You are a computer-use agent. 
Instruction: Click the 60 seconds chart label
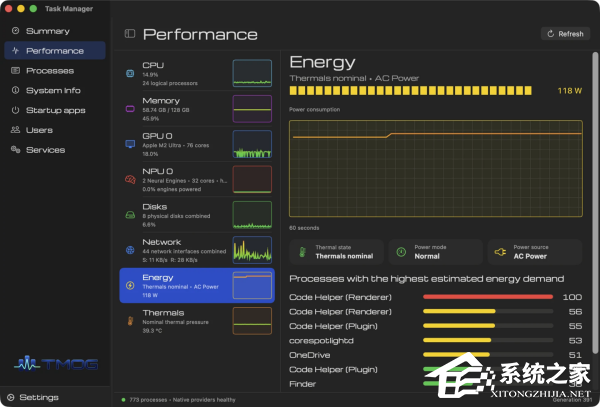[304, 228]
